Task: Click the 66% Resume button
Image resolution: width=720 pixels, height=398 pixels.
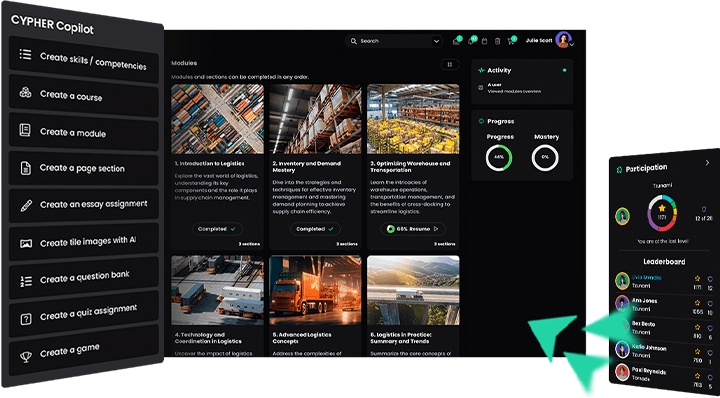Action: click(x=413, y=229)
